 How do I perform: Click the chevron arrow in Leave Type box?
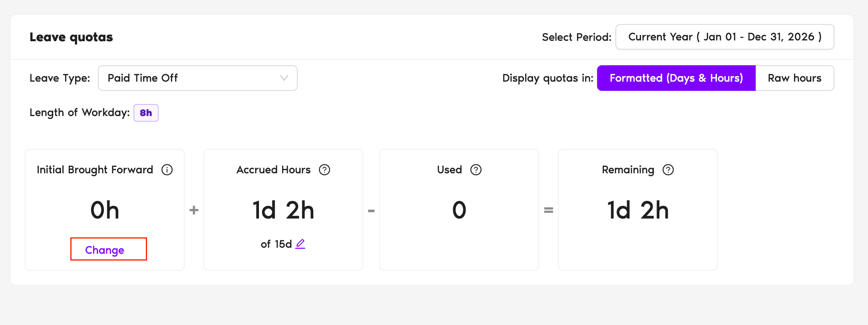284,78
